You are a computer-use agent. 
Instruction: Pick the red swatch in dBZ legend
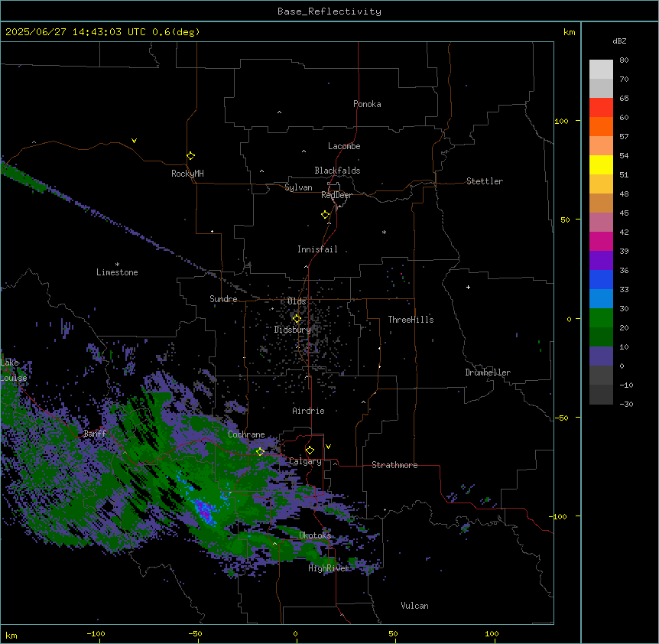click(601, 108)
